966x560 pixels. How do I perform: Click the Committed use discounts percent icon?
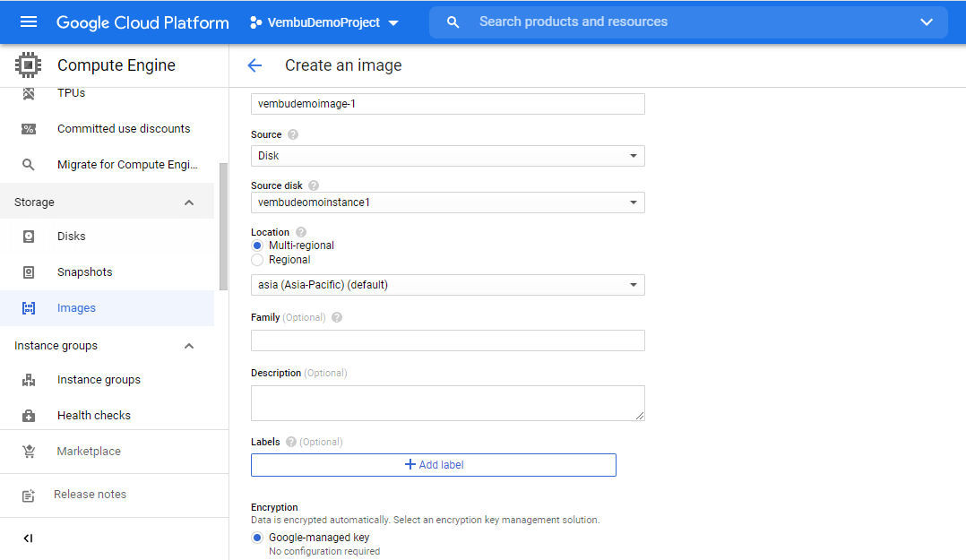click(x=29, y=129)
